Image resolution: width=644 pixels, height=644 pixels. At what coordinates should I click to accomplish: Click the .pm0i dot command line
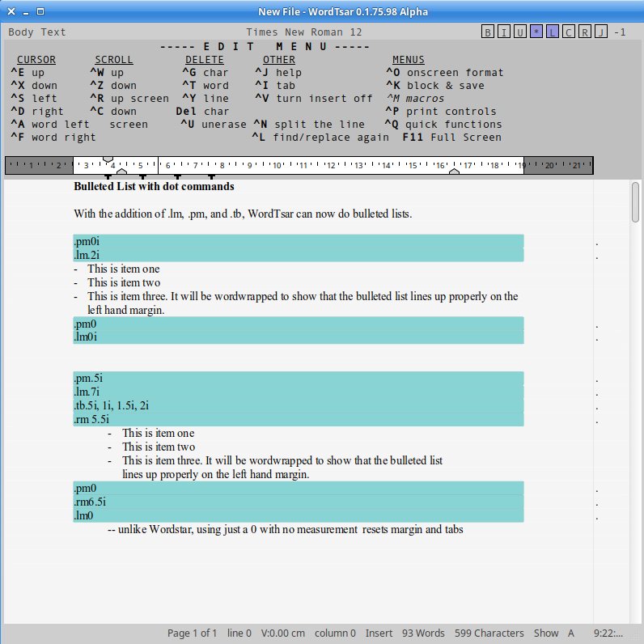299,241
